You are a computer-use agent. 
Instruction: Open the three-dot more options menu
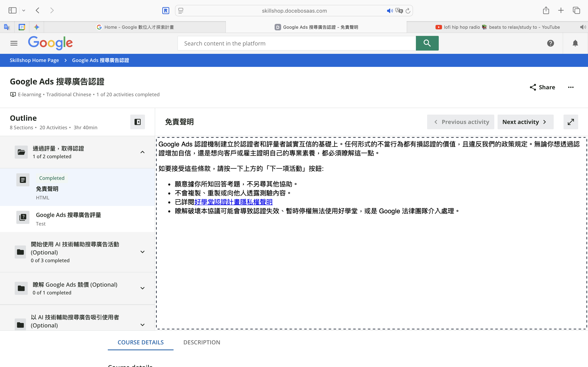tap(571, 87)
